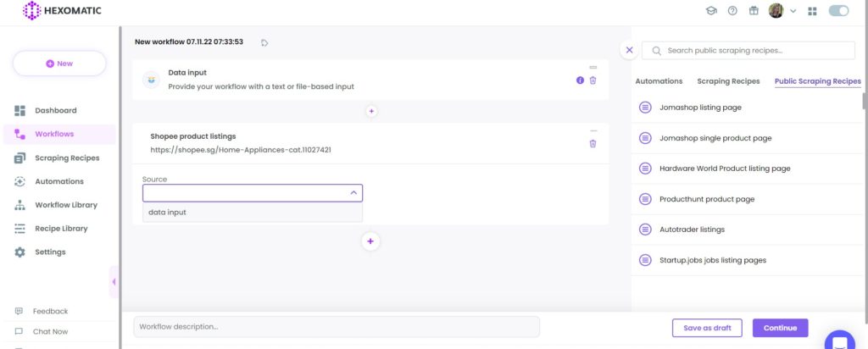
Task: Click the graduation cap academy icon
Action: point(711,11)
